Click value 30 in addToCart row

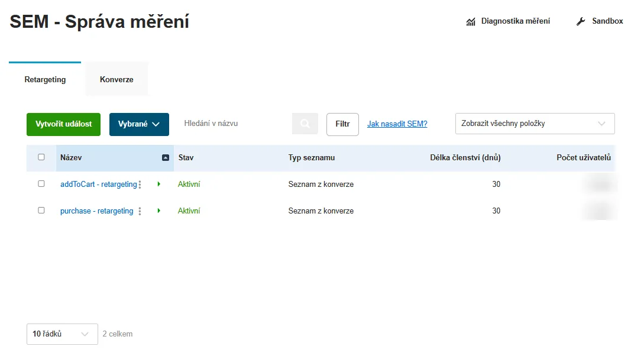(x=496, y=185)
